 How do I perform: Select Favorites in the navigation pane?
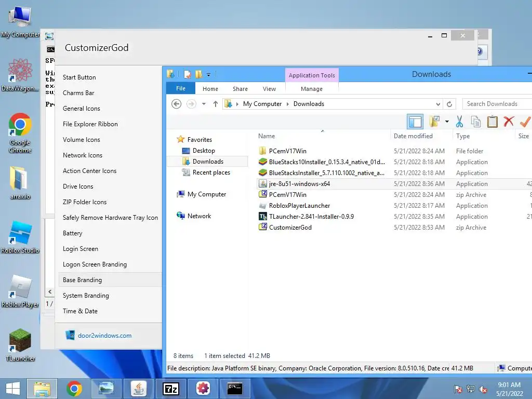coord(199,139)
